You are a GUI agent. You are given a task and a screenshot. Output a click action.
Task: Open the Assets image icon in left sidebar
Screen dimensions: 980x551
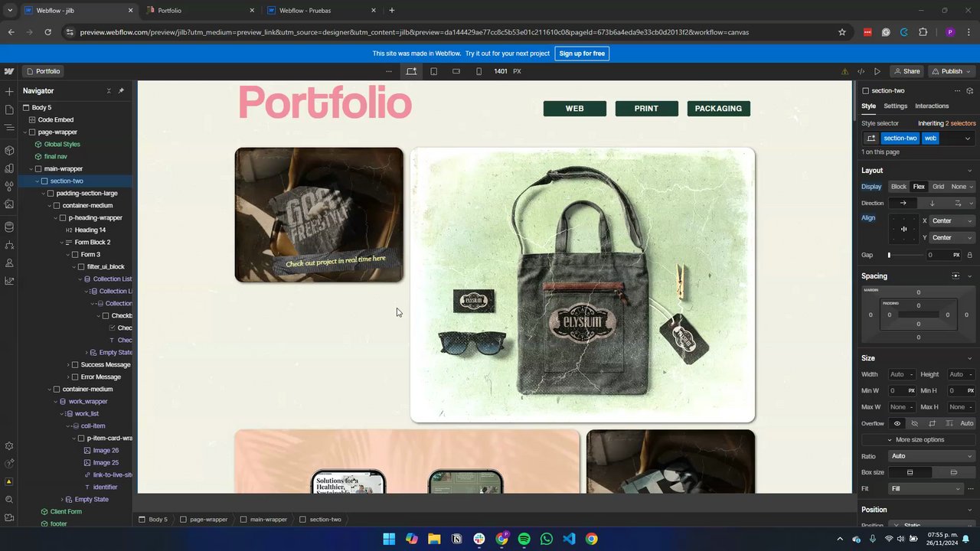9,204
